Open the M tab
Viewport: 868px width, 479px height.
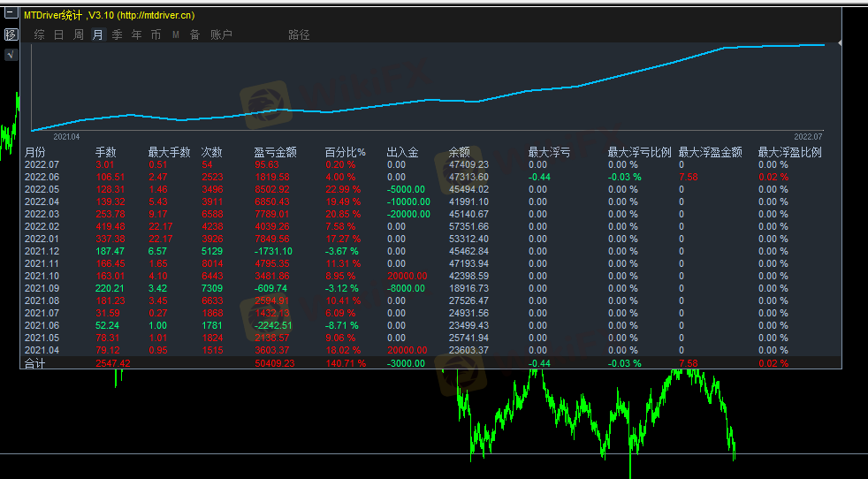175,34
